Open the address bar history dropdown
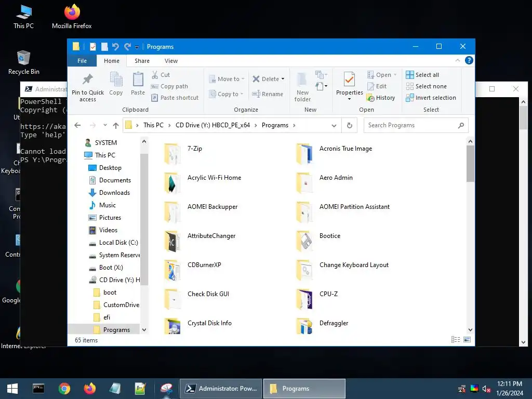 [334, 126]
